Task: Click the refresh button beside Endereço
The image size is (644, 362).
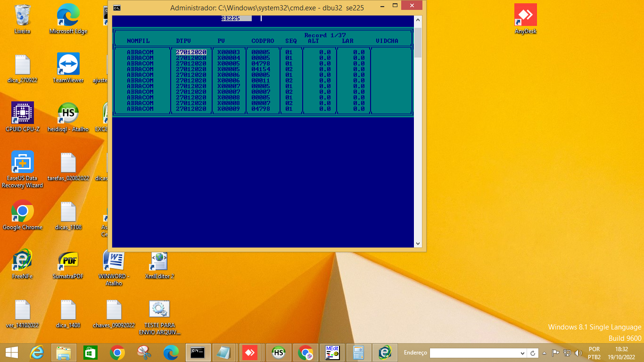Action: click(x=533, y=353)
